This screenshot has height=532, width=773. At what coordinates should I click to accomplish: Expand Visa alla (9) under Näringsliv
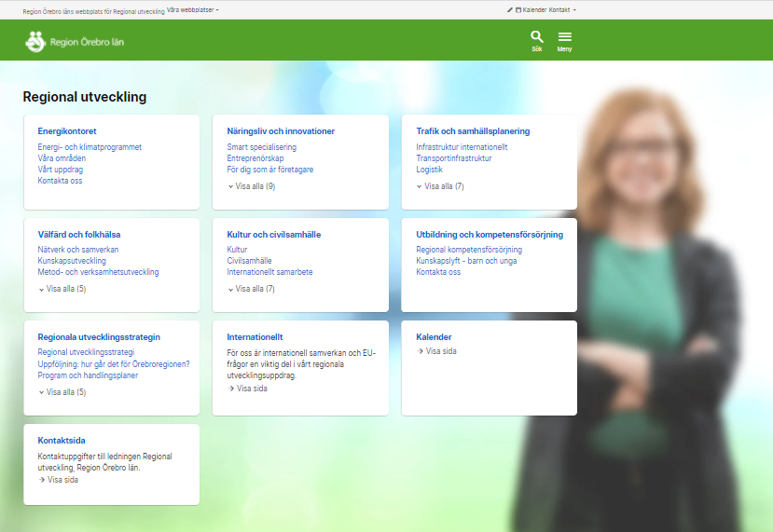252,186
